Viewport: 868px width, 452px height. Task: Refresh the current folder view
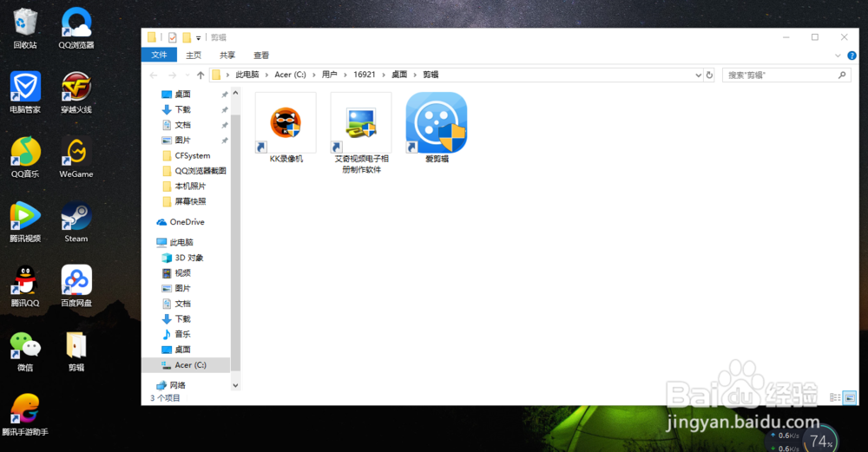click(709, 75)
